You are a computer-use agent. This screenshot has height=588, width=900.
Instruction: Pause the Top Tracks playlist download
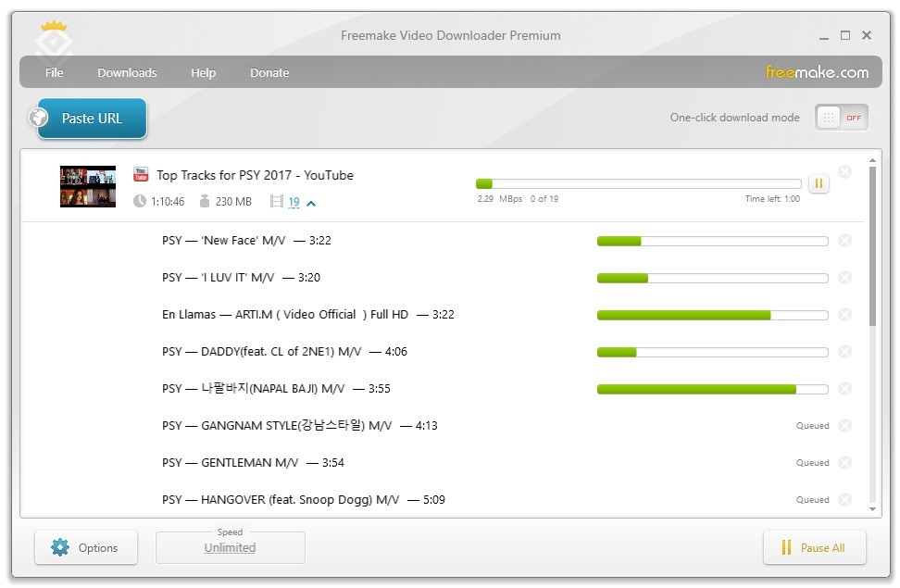(x=819, y=183)
